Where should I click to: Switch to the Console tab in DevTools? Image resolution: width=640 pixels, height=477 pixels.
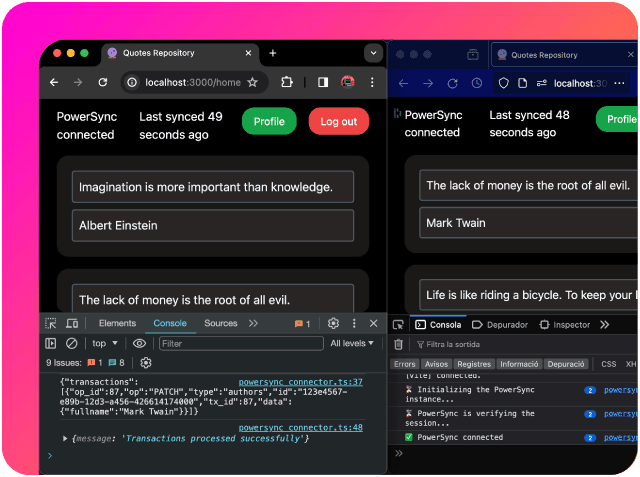click(170, 323)
